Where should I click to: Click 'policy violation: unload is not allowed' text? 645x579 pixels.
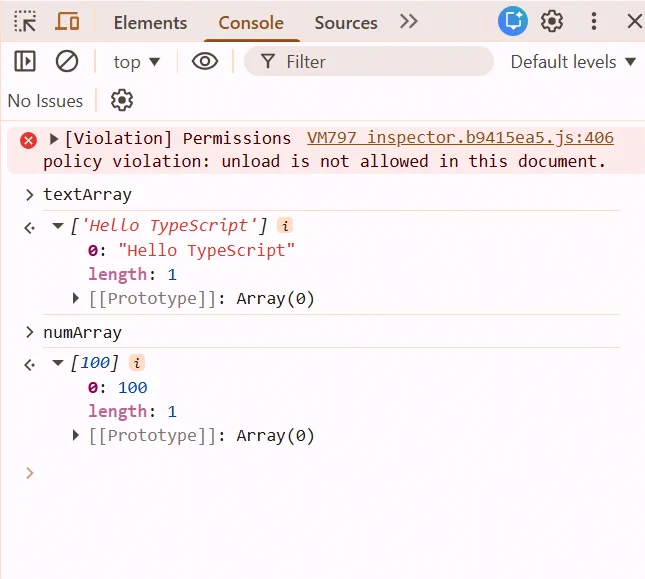tap(235, 161)
